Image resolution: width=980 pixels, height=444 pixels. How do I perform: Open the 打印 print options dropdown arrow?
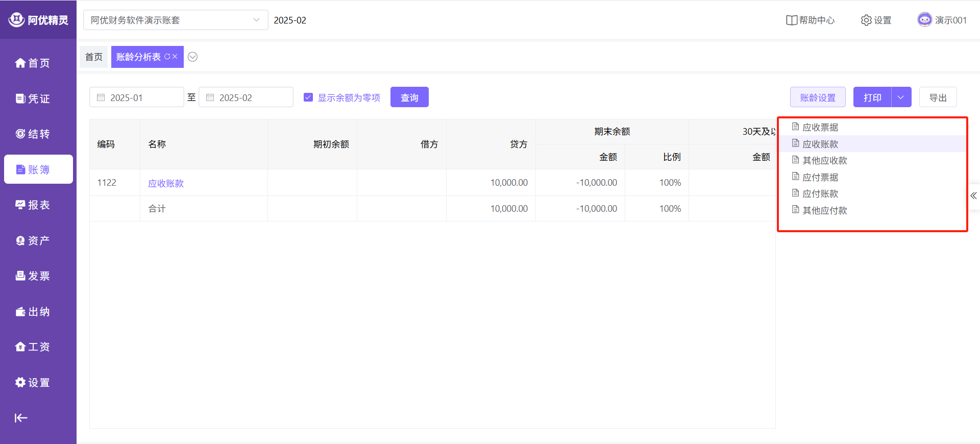(x=901, y=97)
